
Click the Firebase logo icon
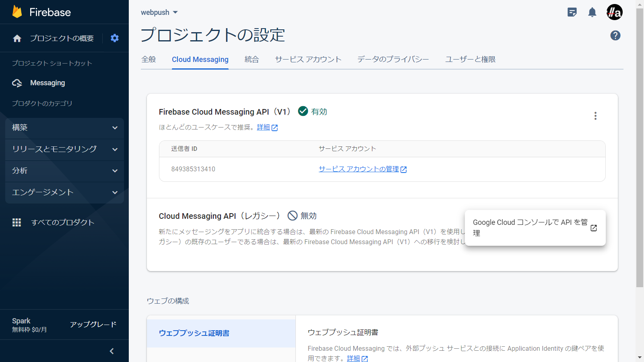tap(17, 12)
